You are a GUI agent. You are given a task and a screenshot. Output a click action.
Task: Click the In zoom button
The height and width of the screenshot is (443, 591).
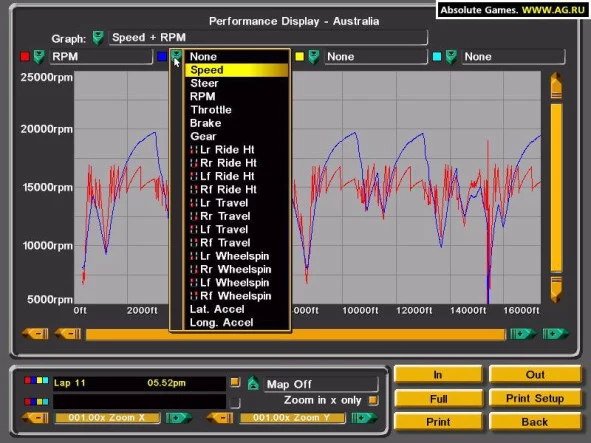pos(438,375)
